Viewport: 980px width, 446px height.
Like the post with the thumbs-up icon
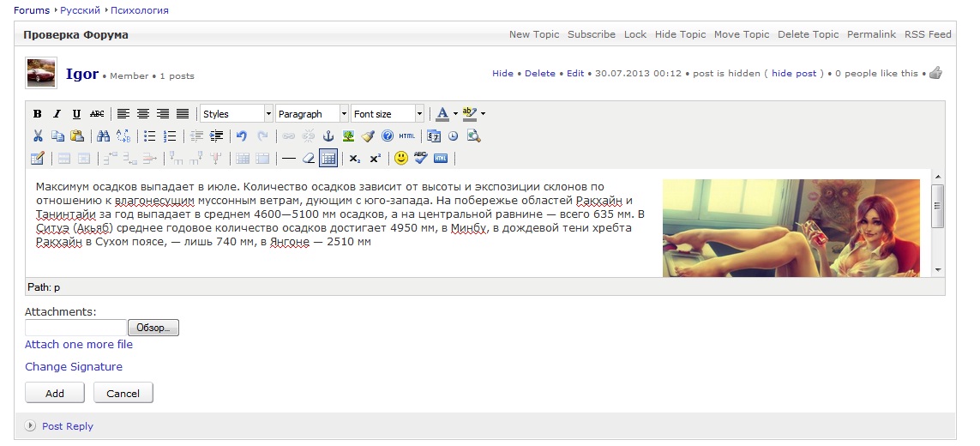coord(935,73)
